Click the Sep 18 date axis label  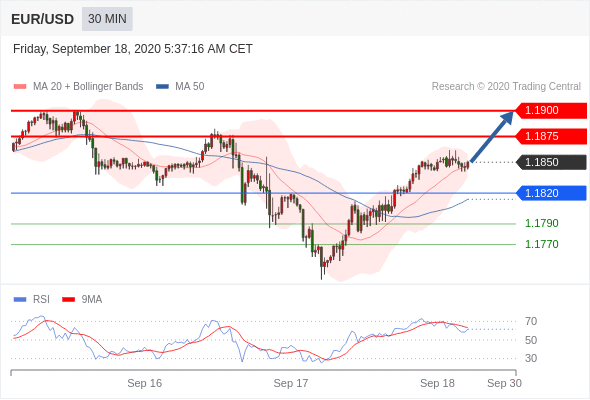[x=437, y=383]
